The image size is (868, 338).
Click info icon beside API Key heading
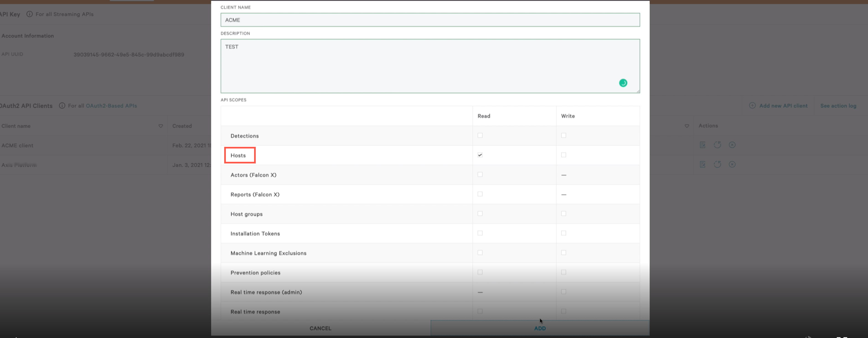(30, 14)
